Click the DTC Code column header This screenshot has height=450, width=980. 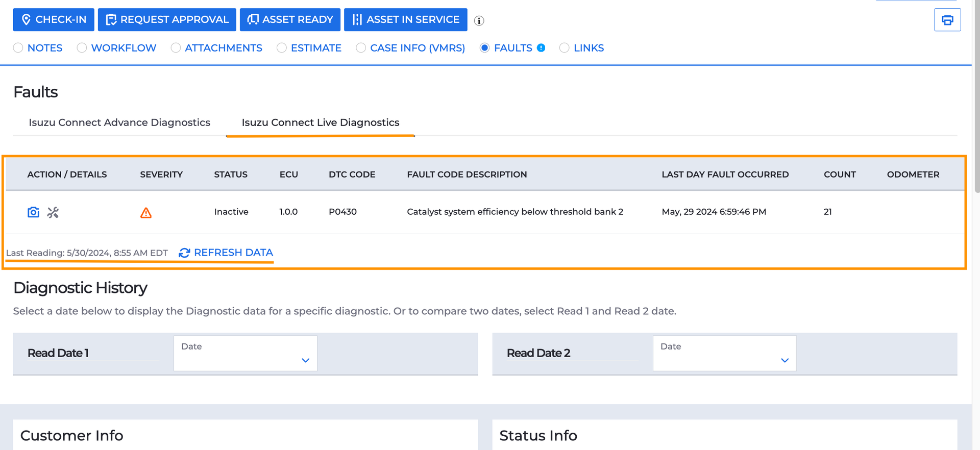(x=352, y=174)
